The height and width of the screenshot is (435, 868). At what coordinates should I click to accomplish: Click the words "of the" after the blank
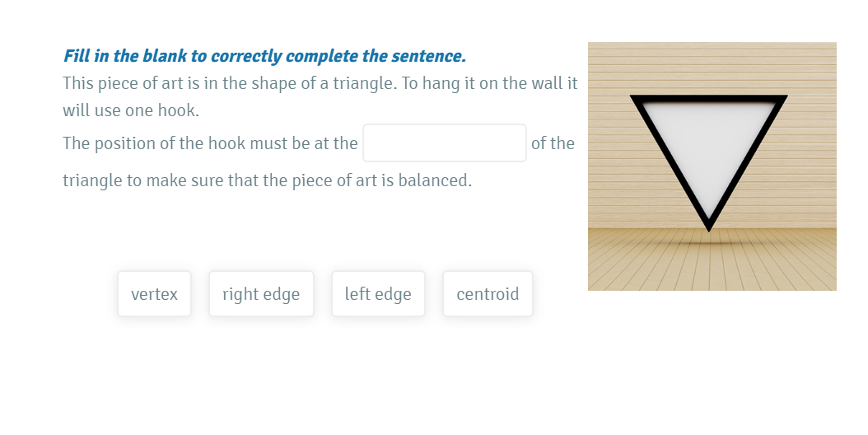click(x=553, y=143)
